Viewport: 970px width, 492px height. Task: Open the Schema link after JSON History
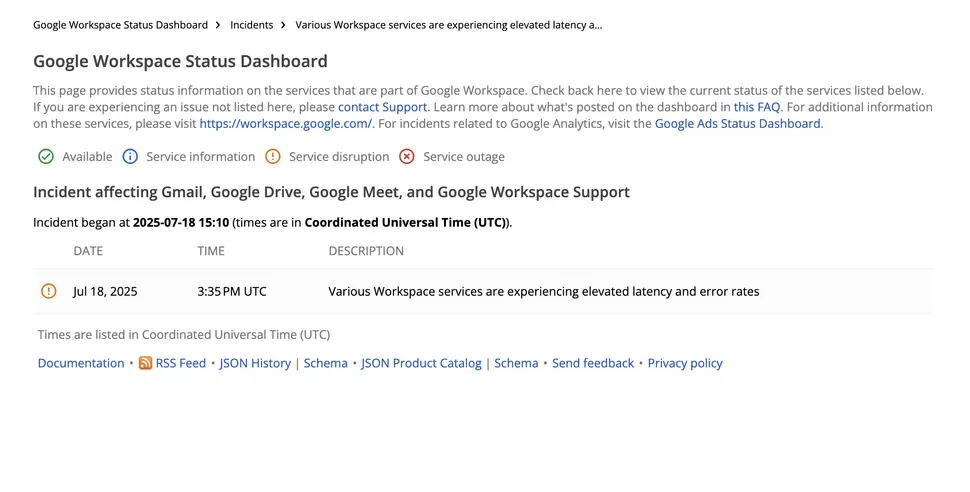[x=325, y=363]
